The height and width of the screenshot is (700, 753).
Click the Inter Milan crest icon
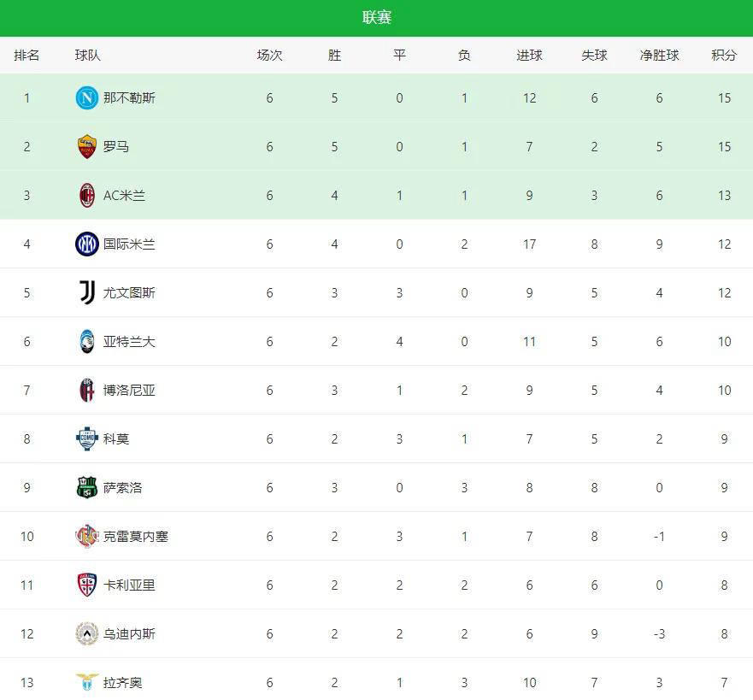point(87,244)
